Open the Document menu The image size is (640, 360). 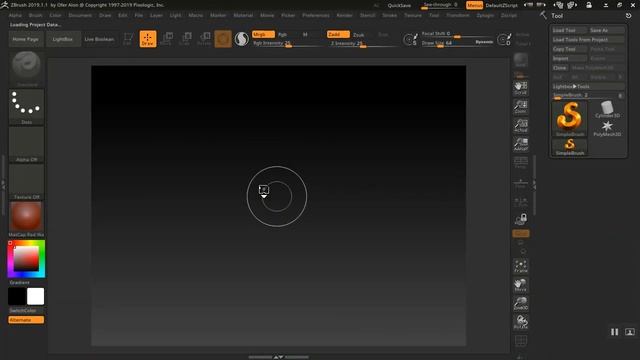[80, 15]
